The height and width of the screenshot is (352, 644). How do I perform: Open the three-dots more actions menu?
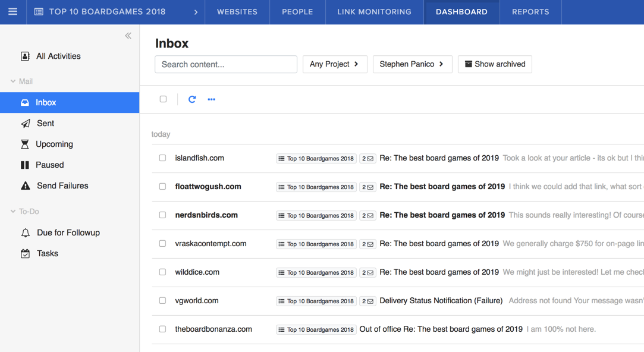(x=211, y=99)
